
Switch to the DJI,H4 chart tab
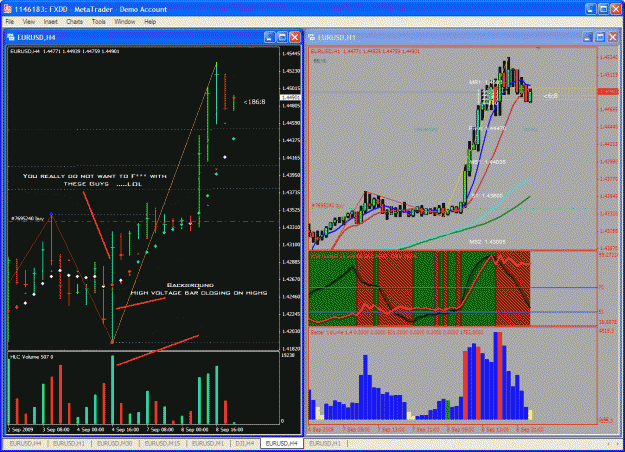click(244, 443)
